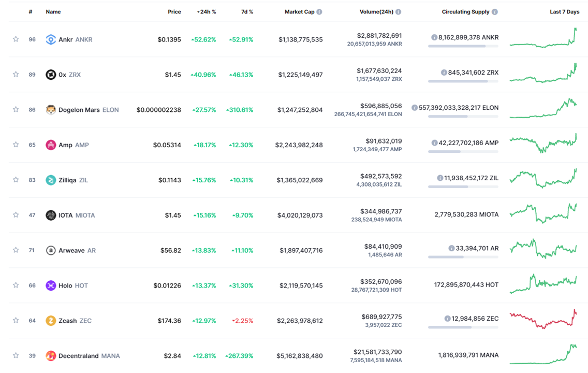Open Amp AMP coin page
588x373 pixels.
73,145
